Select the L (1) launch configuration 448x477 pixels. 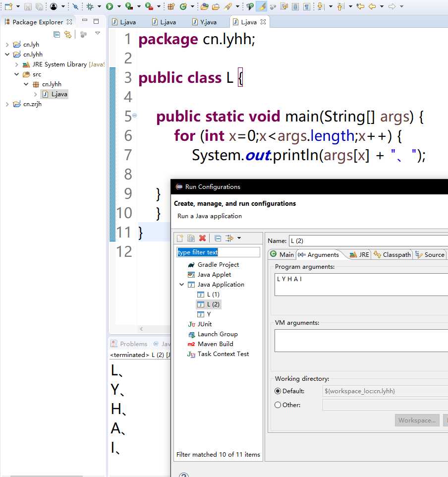pyautogui.click(x=209, y=295)
